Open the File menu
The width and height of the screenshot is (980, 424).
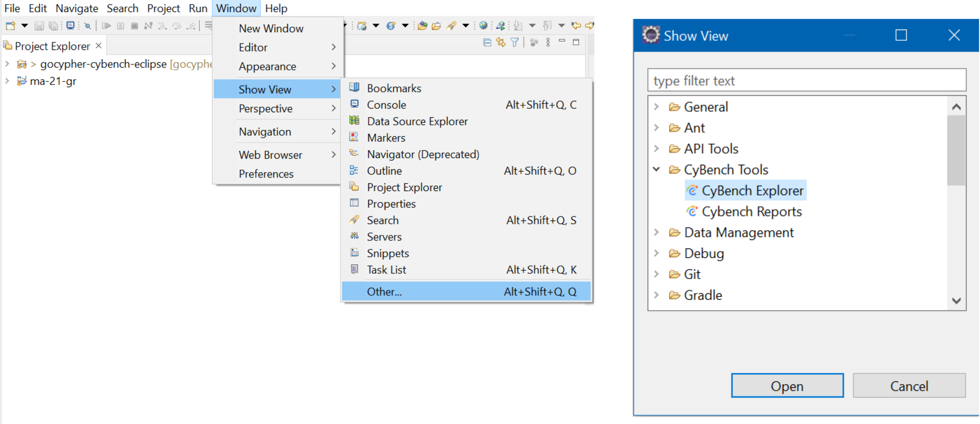pyautogui.click(x=12, y=8)
